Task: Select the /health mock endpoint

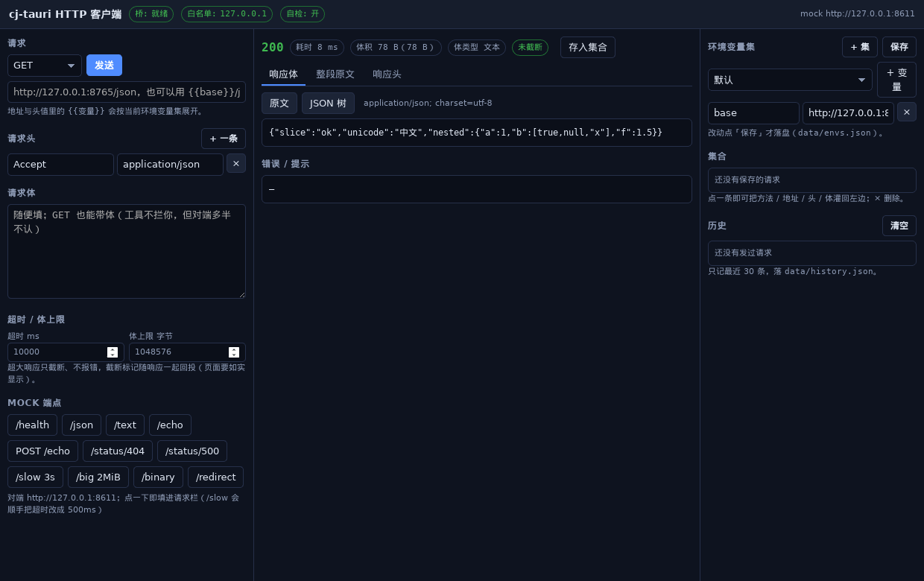Action: coord(33,425)
